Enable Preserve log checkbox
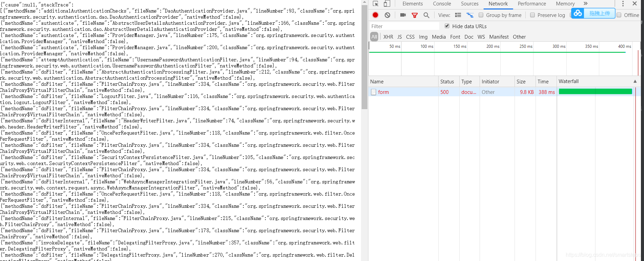Viewport: 644px width, 261px height. 532,15
